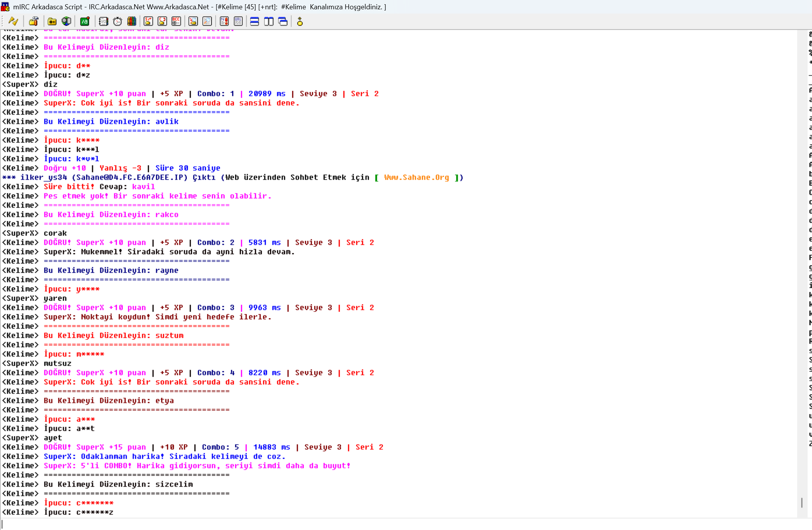Click the 'İpucu: c*******z' hint line
This screenshot has width=812, height=530.
pyautogui.click(x=58, y=512)
